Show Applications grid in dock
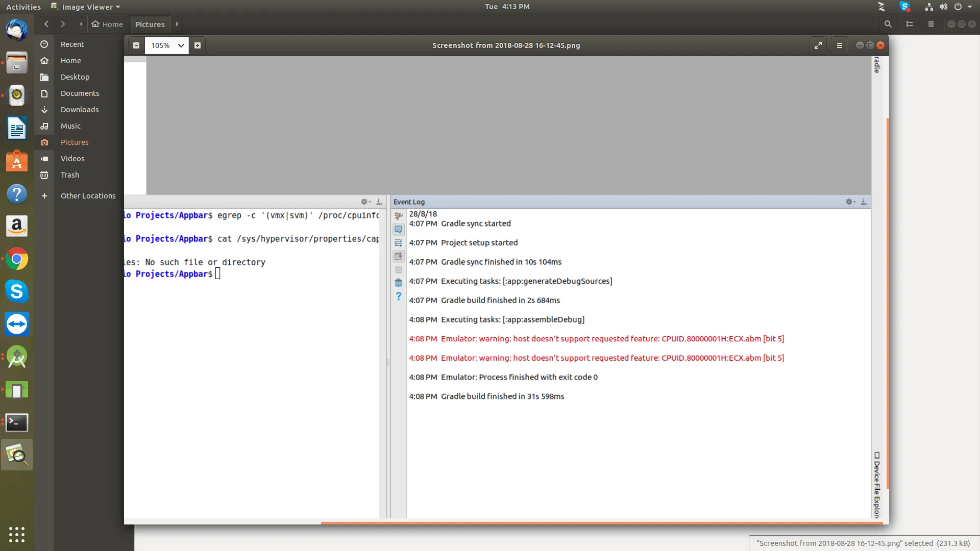The image size is (980, 551). (x=17, y=534)
